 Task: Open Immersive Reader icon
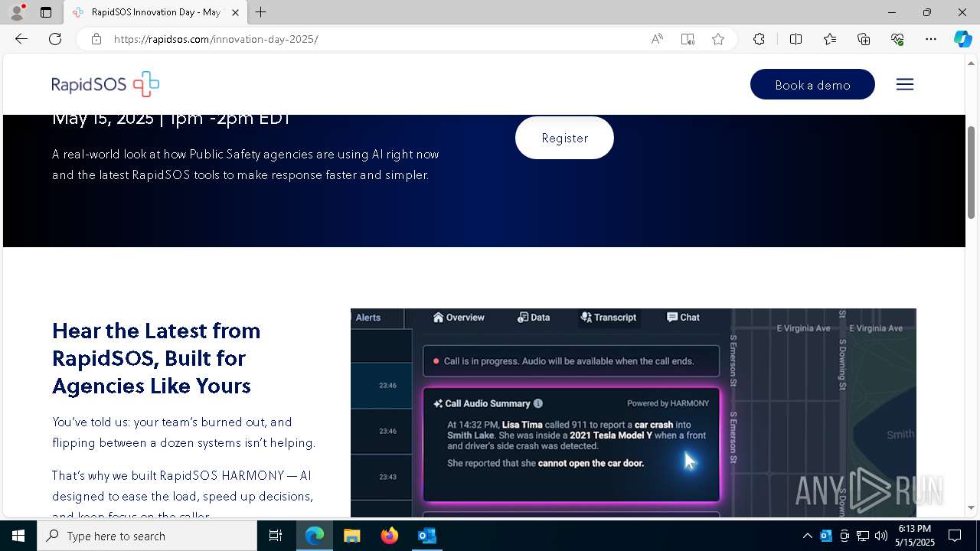click(x=688, y=39)
